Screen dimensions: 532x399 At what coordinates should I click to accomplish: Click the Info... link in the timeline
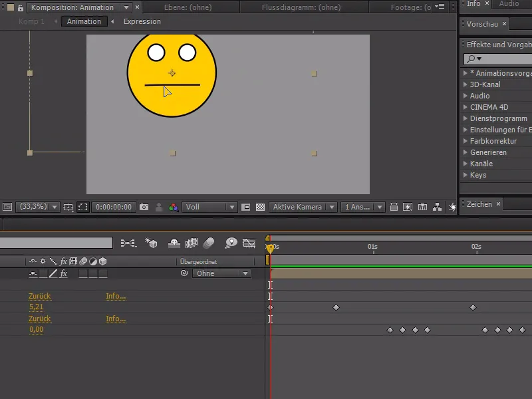point(115,296)
